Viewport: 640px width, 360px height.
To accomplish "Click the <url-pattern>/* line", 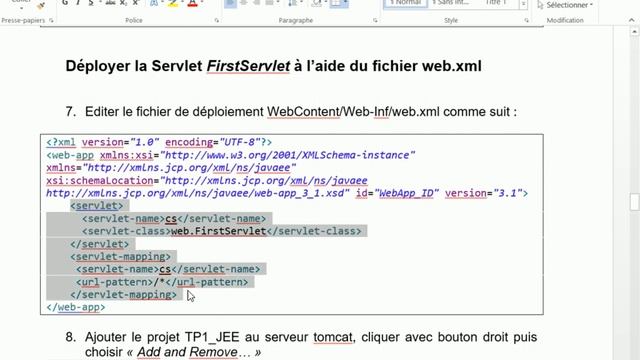I will click(162, 282).
